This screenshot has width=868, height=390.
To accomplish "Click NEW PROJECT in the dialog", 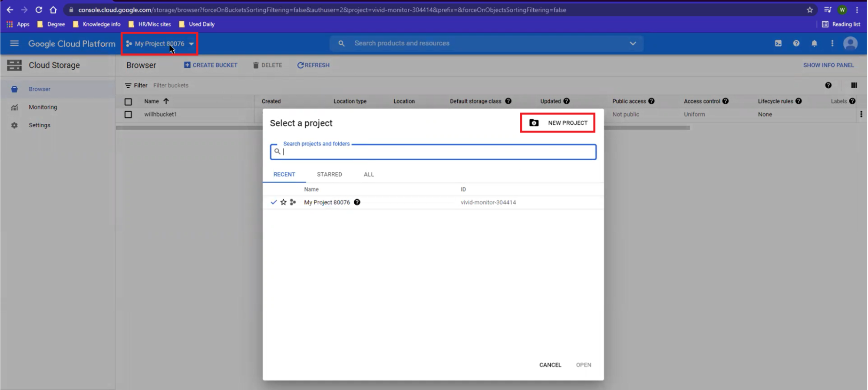I will tap(558, 123).
